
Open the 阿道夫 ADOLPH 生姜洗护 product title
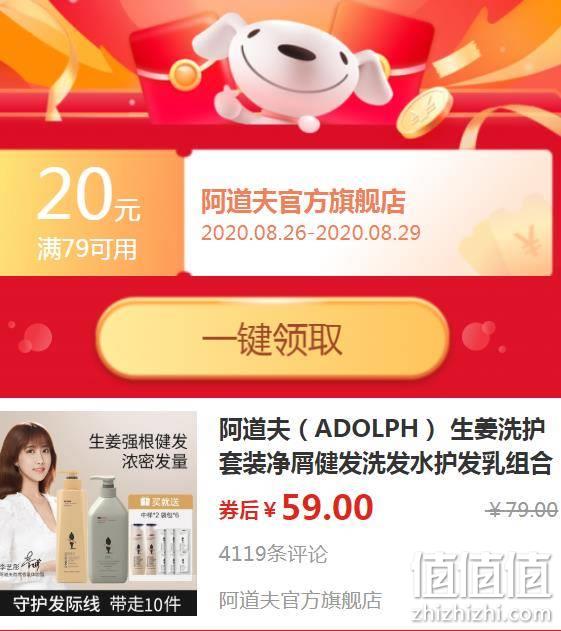tap(385, 446)
